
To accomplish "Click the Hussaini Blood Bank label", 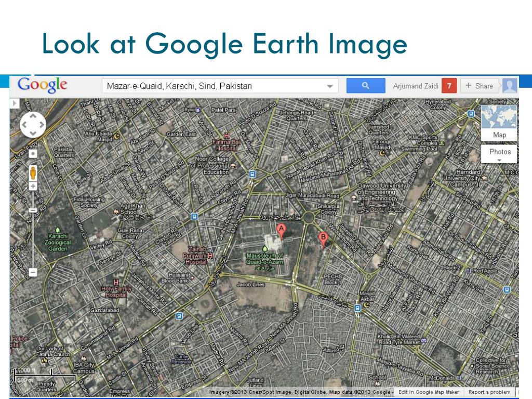I will coord(175,277).
